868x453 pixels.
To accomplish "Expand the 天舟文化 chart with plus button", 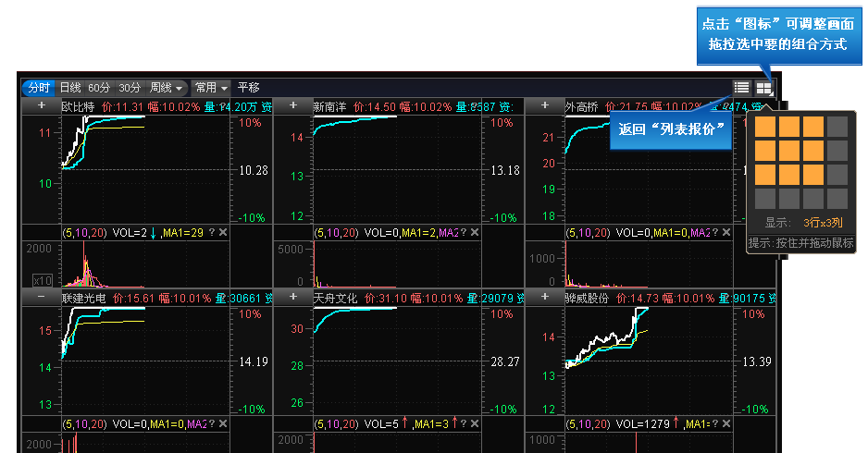I will (293, 297).
